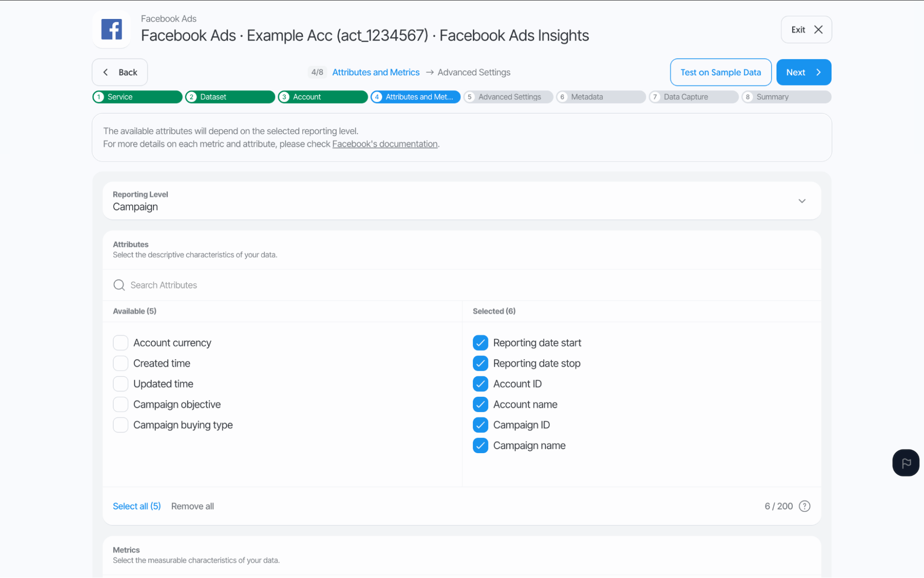Viewport: 924px width, 578px height.
Task: Click Select all (5) link
Action: point(137,506)
